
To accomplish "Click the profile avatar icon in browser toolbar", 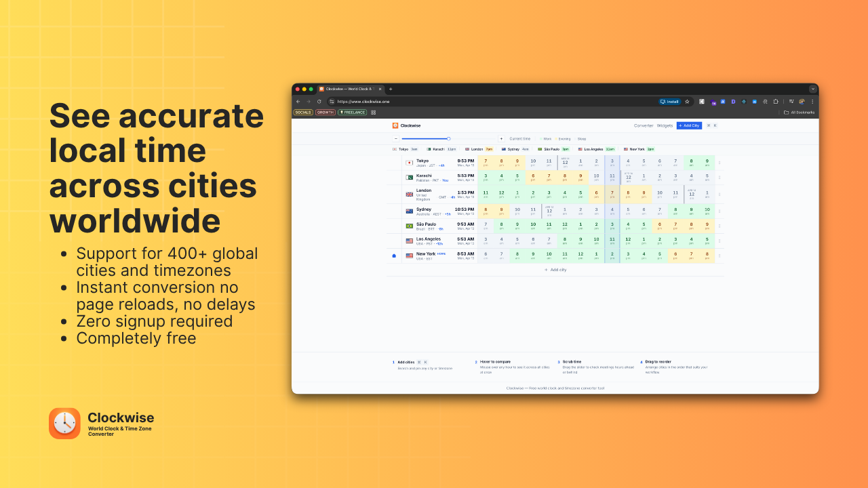I will coord(802,102).
